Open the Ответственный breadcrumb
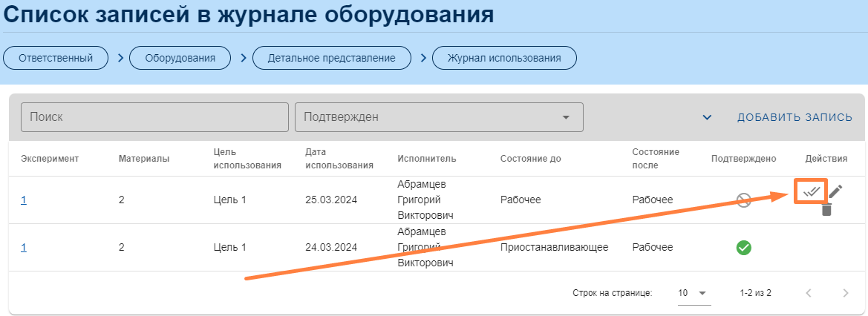The image size is (868, 316). click(x=56, y=58)
